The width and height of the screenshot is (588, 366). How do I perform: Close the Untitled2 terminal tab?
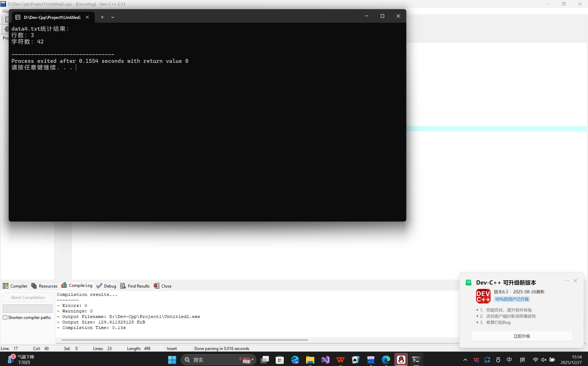click(x=87, y=17)
